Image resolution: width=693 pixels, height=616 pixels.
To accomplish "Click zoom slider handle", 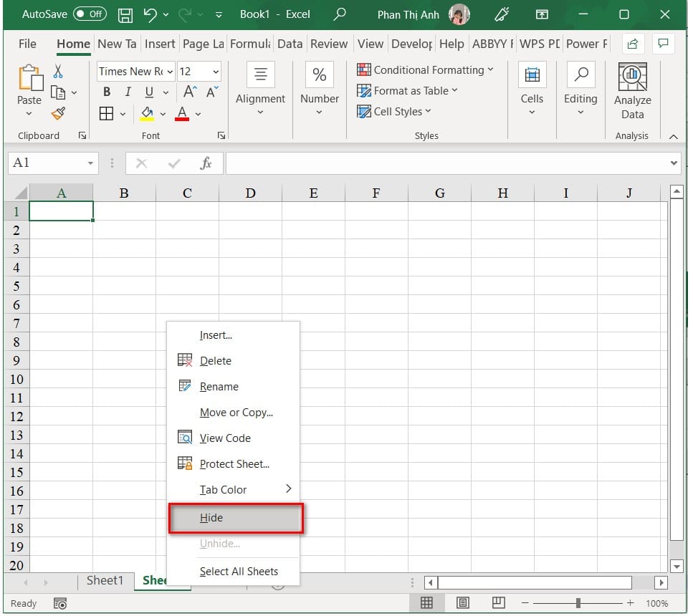I will pyautogui.click(x=578, y=603).
